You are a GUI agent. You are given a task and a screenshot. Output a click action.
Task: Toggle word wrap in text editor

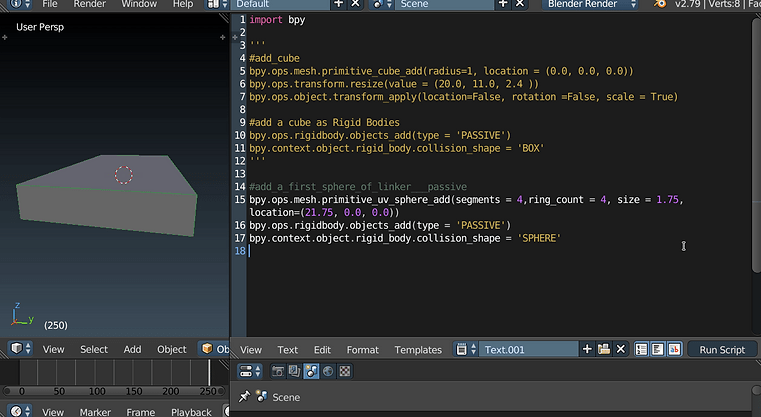coord(658,349)
